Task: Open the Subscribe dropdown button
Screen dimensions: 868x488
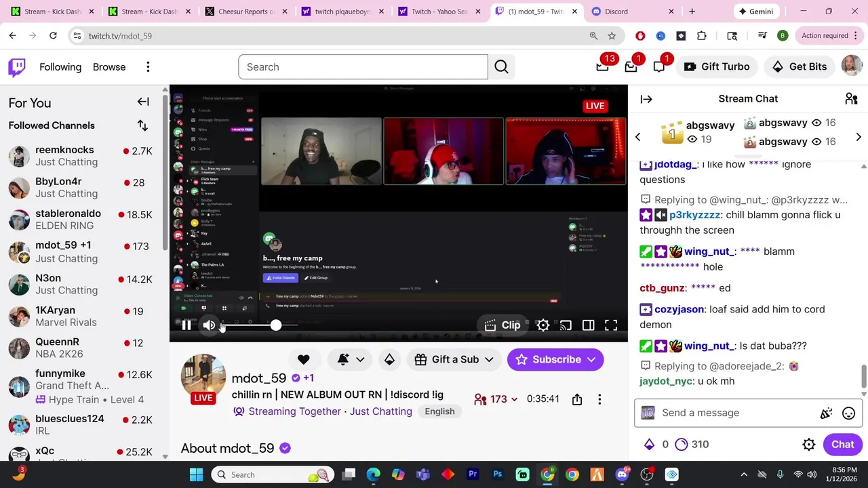Action: point(555,359)
